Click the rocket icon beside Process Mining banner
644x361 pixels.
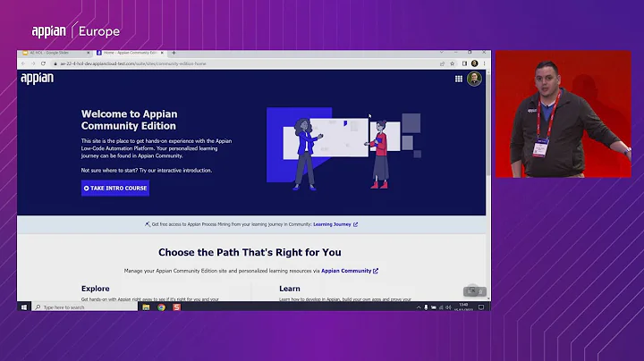[x=148, y=224]
